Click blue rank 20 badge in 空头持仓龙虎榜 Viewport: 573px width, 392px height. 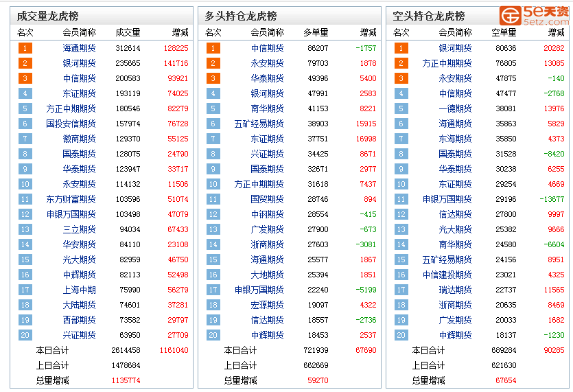pos(401,335)
